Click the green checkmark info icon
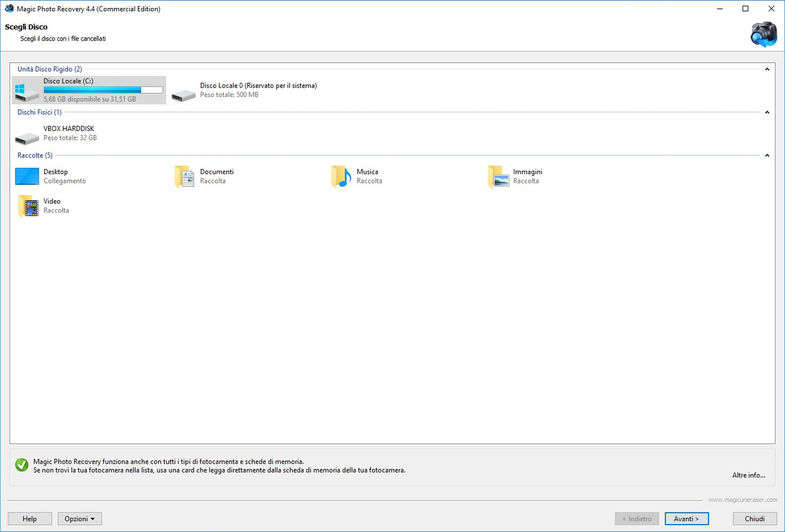This screenshot has height=532, width=785. (21, 465)
